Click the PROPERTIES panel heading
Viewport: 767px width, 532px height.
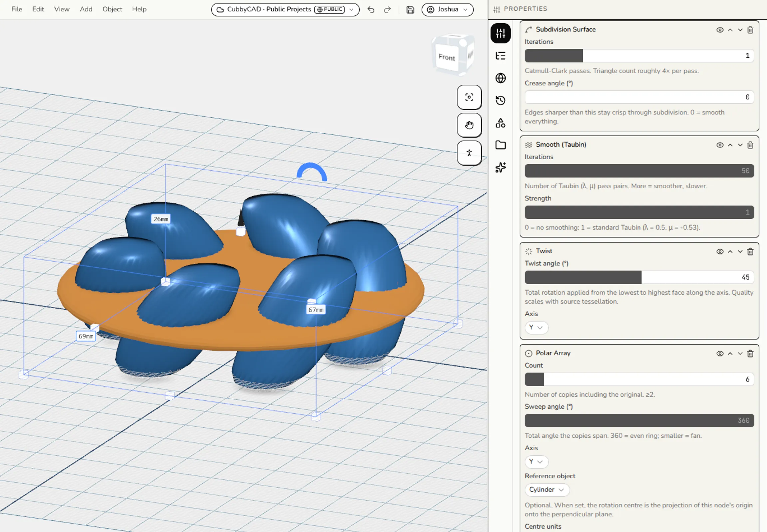pos(525,9)
